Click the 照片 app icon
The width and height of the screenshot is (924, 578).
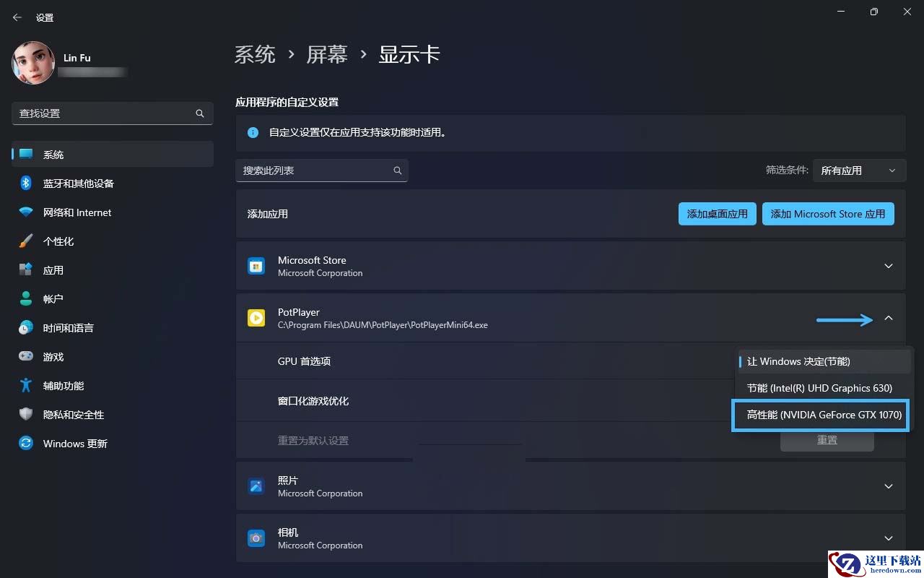[256, 486]
